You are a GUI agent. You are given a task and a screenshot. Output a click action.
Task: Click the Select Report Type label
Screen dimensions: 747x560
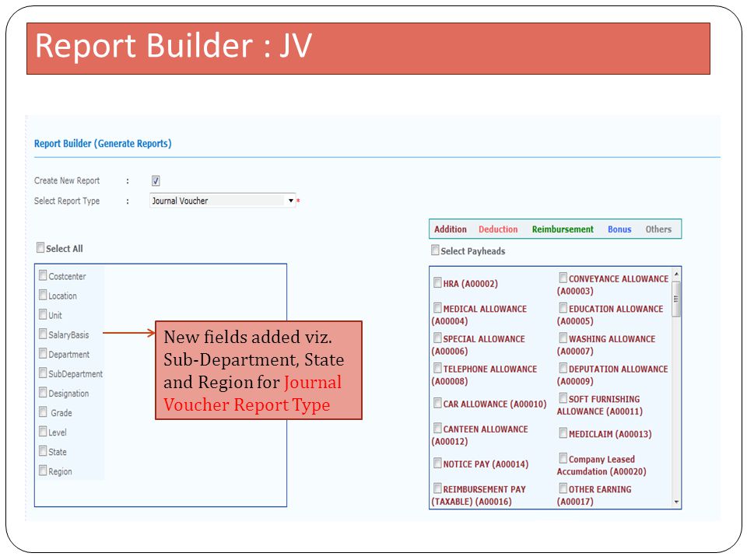tap(67, 201)
